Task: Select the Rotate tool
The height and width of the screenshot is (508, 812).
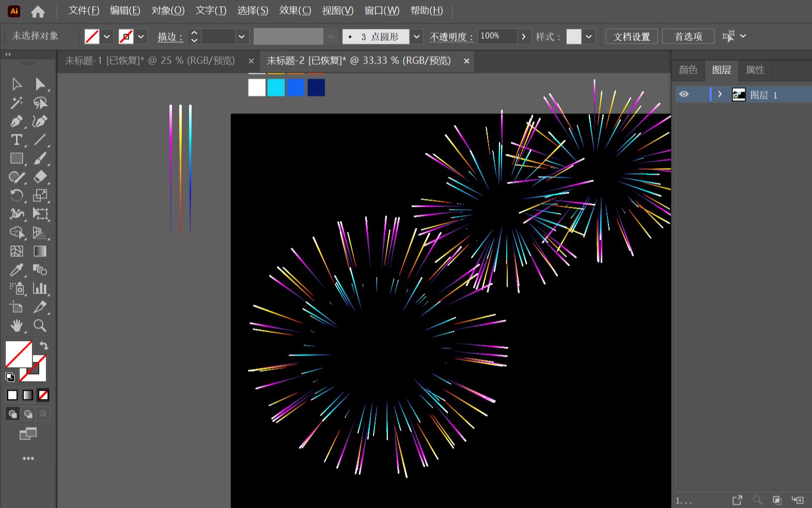Action: pyautogui.click(x=17, y=196)
